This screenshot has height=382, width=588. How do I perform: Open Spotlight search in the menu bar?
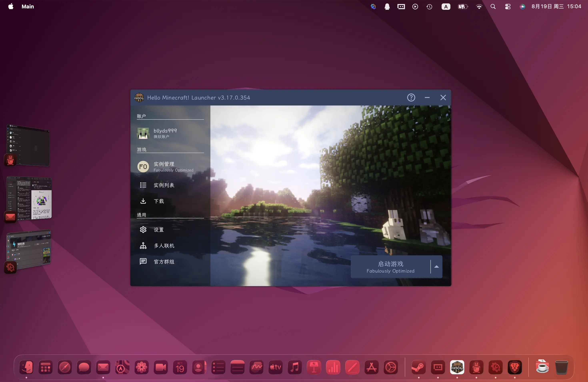point(493,6)
